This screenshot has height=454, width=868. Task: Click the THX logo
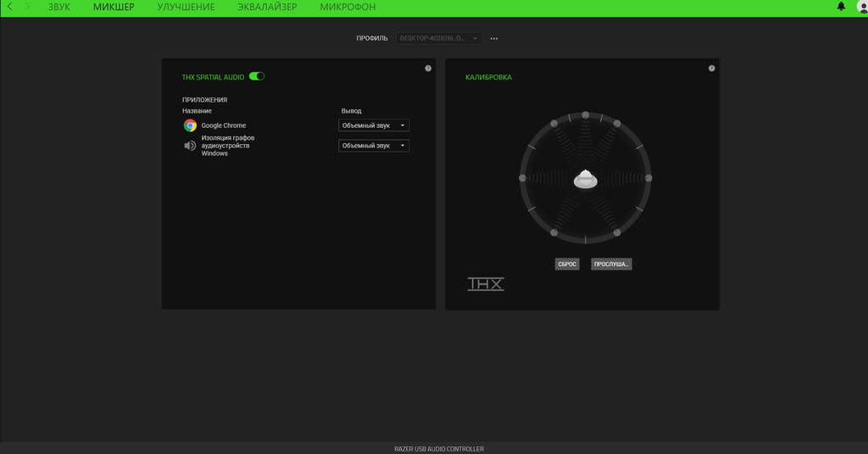click(486, 285)
